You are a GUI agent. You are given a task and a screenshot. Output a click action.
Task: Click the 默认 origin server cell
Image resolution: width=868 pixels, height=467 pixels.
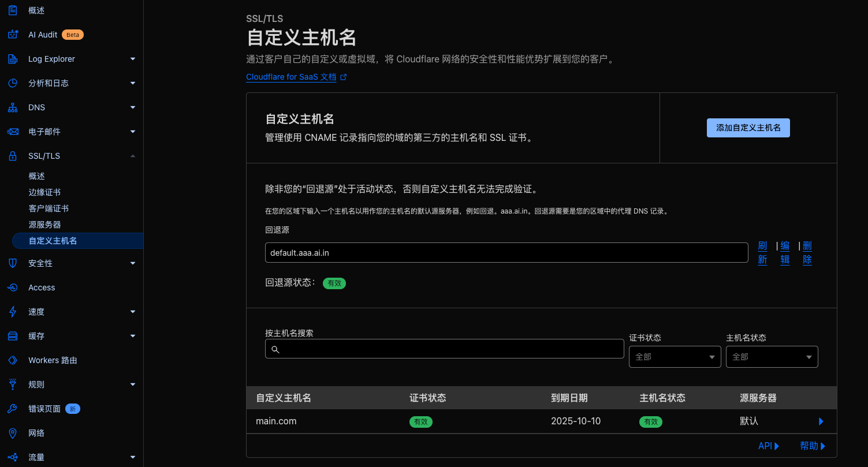(749, 421)
